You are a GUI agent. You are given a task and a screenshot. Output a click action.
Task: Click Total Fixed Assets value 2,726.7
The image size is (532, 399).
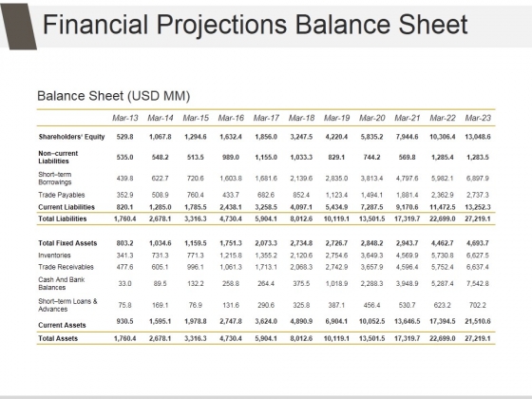coord(336,243)
